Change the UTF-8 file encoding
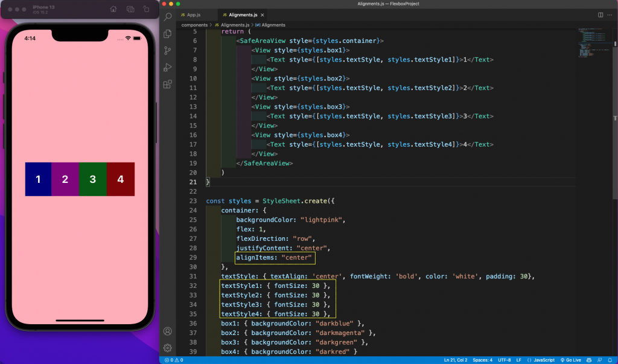 505,360
